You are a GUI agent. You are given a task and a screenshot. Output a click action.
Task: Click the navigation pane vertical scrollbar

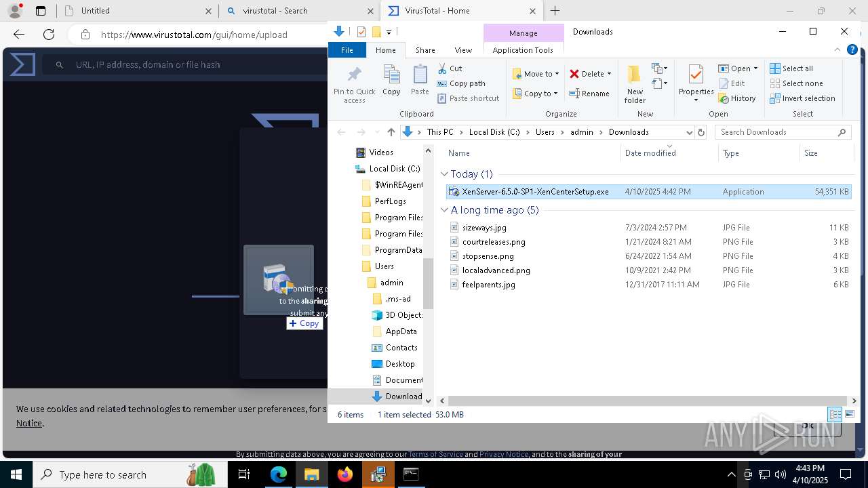click(x=428, y=283)
